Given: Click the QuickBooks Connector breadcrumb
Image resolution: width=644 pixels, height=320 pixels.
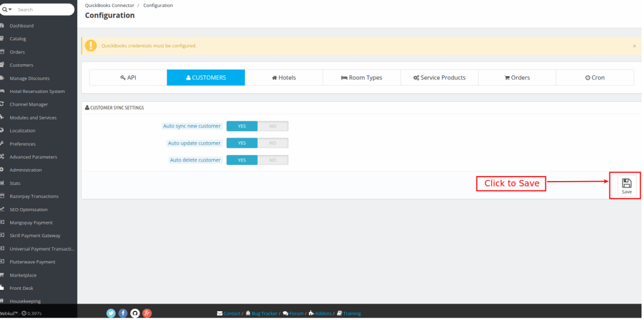Looking at the screenshot, I should [109, 5].
